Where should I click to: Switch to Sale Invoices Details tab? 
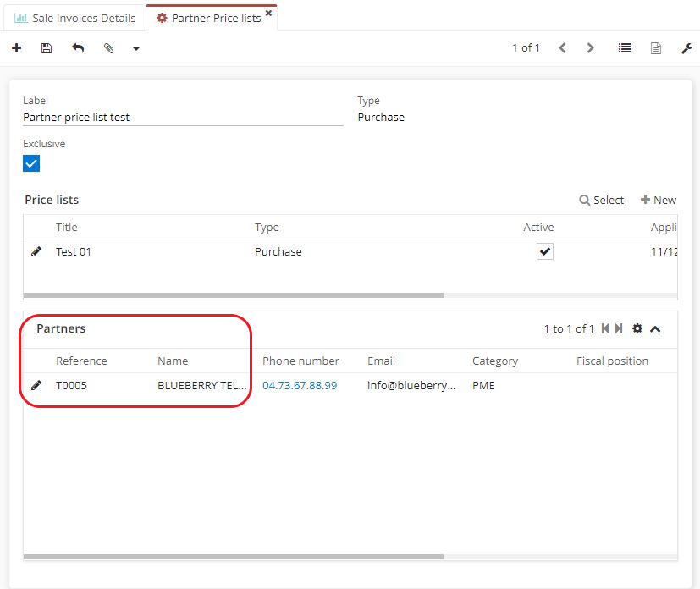pos(75,18)
